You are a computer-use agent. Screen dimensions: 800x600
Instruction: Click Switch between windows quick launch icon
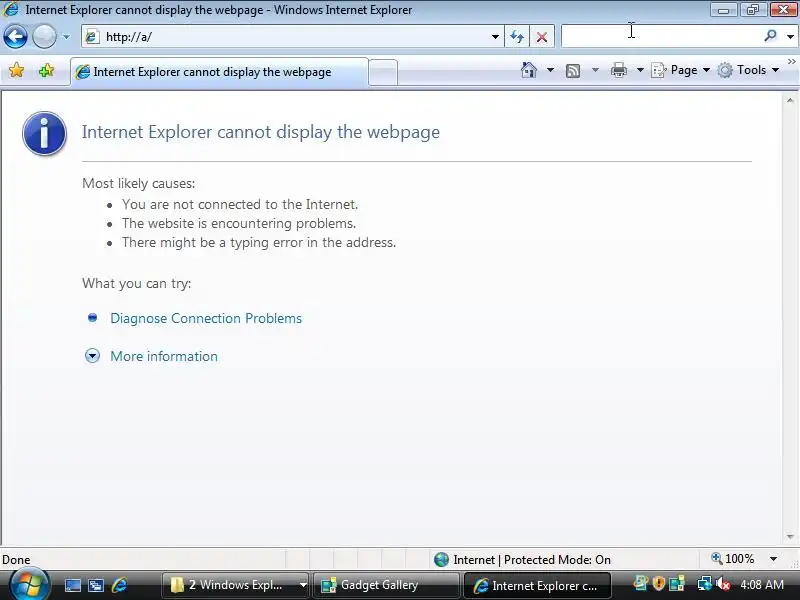pos(95,585)
